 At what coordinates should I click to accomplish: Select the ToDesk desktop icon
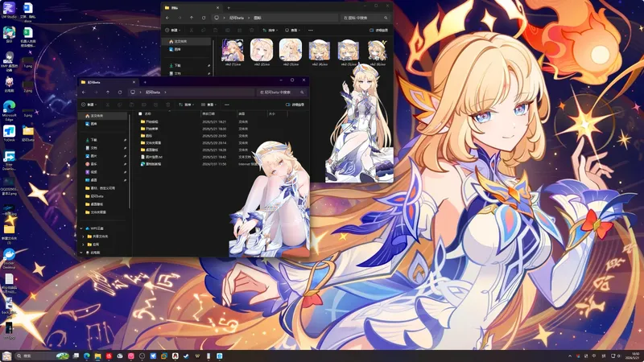(x=9, y=134)
